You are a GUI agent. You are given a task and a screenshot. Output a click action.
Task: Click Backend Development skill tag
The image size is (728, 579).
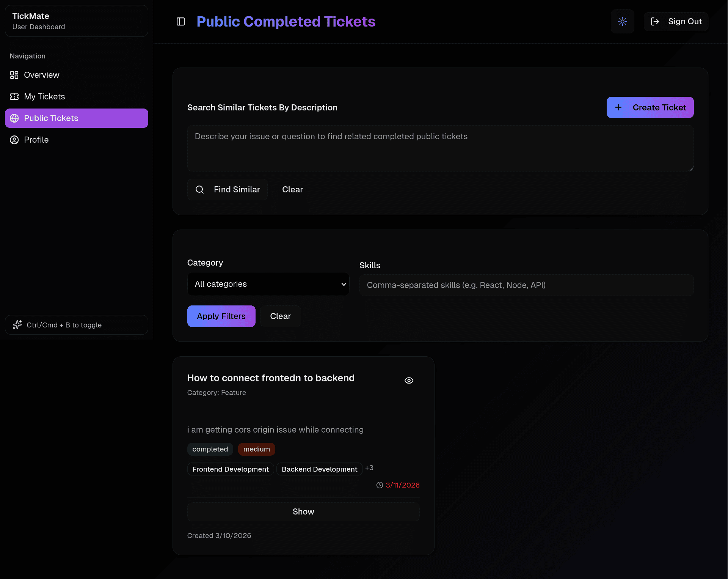320,469
